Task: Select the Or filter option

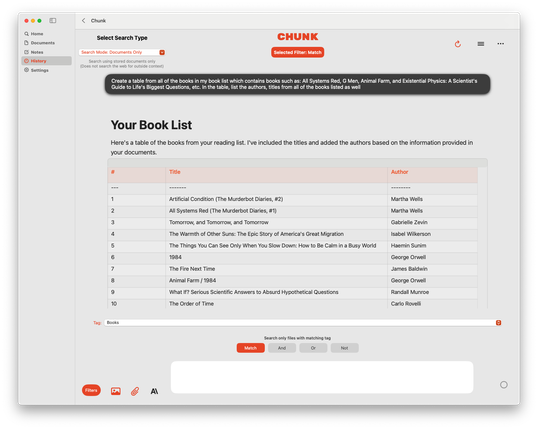Action: tap(313, 348)
